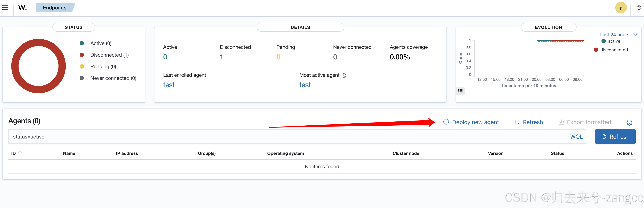Open the help question-mark icon
Viewport: 644px width, 208px height.
(x=639, y=8)
